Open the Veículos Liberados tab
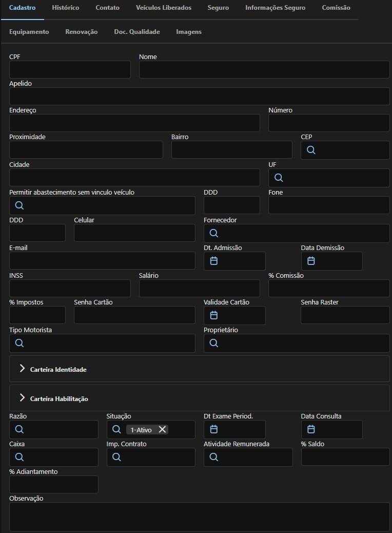The height and width of the screenshot is (533, 392). (163, 8)
